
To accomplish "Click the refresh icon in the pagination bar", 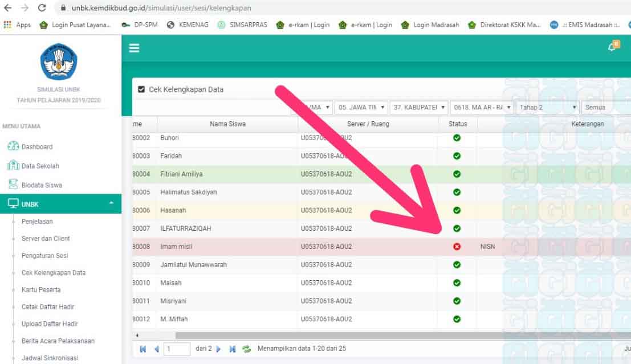I will pos(246,348).
